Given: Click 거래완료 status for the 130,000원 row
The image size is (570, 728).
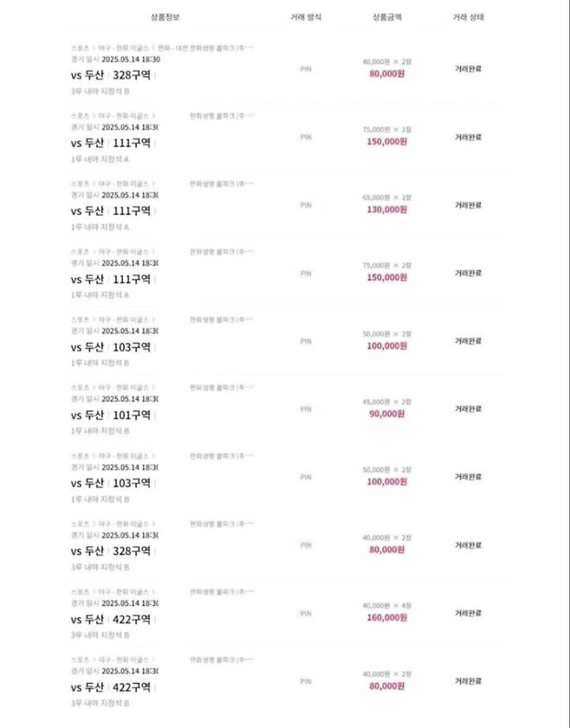Looking at the screenshot, I should pyautogui.click(x=468, y=205).
